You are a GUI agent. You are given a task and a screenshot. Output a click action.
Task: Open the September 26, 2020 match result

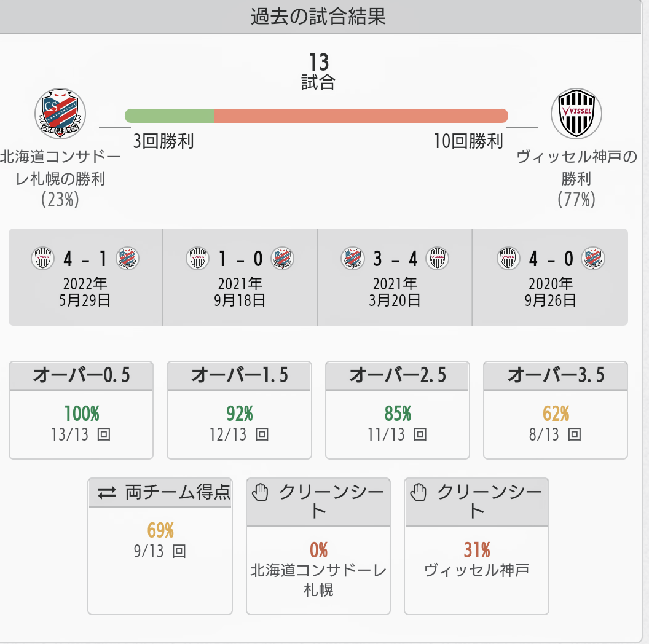pos(550,277)
